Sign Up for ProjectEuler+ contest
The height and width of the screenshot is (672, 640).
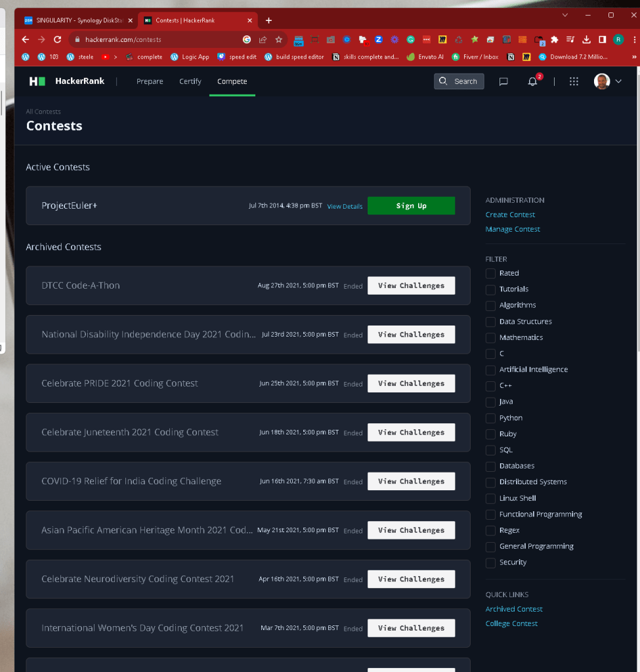(x=411, y=205)
